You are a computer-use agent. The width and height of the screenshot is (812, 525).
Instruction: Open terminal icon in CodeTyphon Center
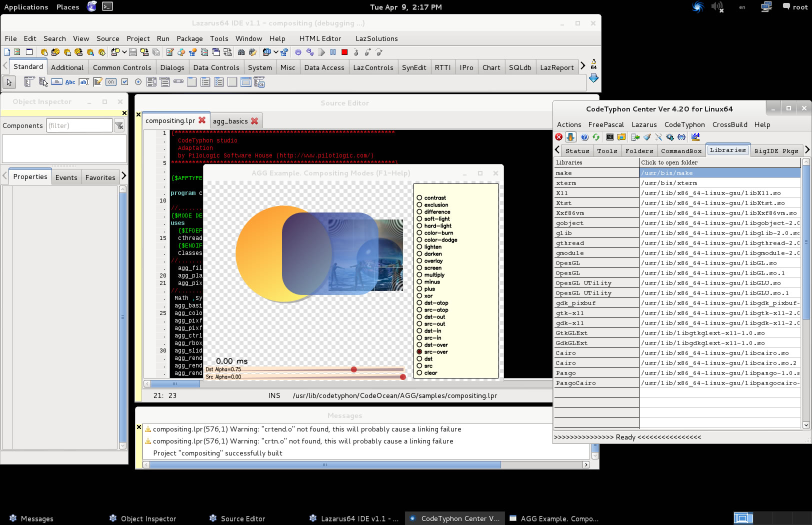click(610, 137)
